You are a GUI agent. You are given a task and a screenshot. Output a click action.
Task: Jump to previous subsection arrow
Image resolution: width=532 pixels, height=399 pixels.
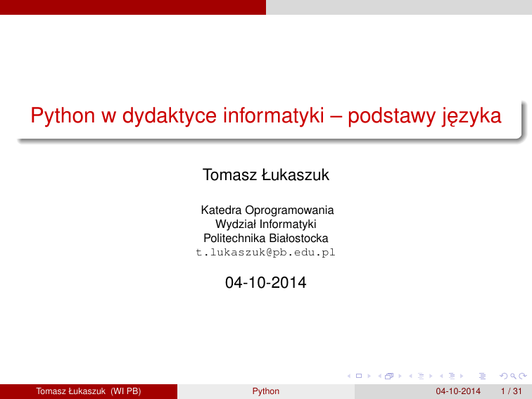tap(410, 378)
